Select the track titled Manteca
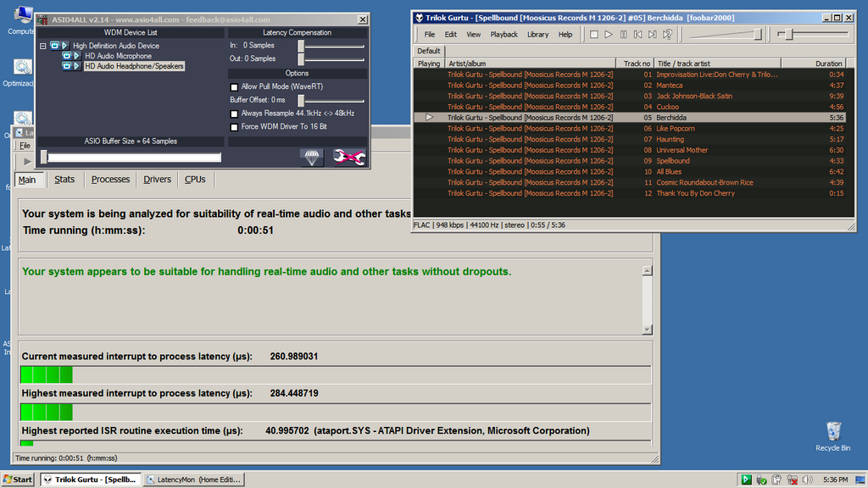Image resolution: width=868 pixels, height=488 pixels. point(630,86)
